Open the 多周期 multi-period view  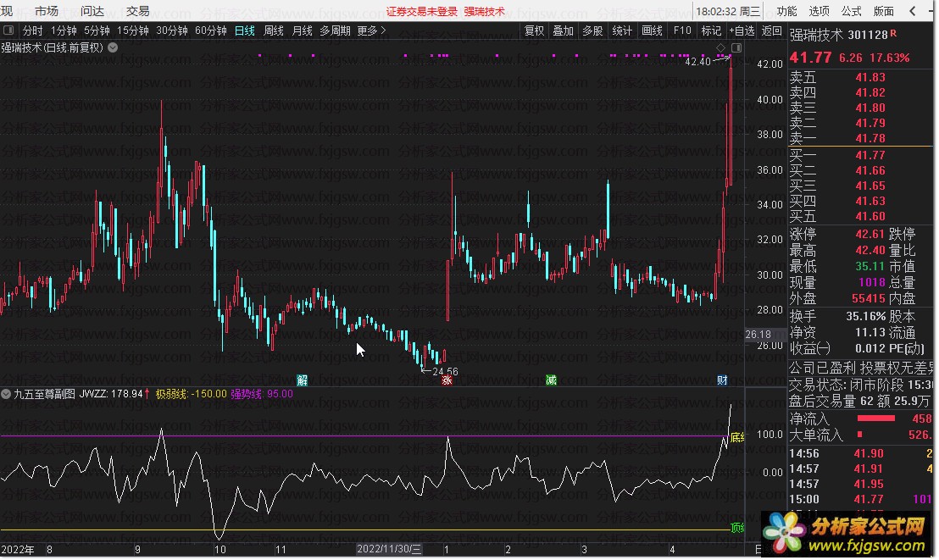(x=335, y=30)
